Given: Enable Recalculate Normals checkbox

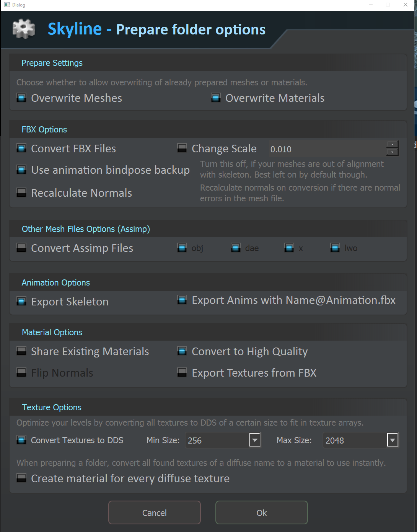Looking at the screenshot, I should point(22,193).
